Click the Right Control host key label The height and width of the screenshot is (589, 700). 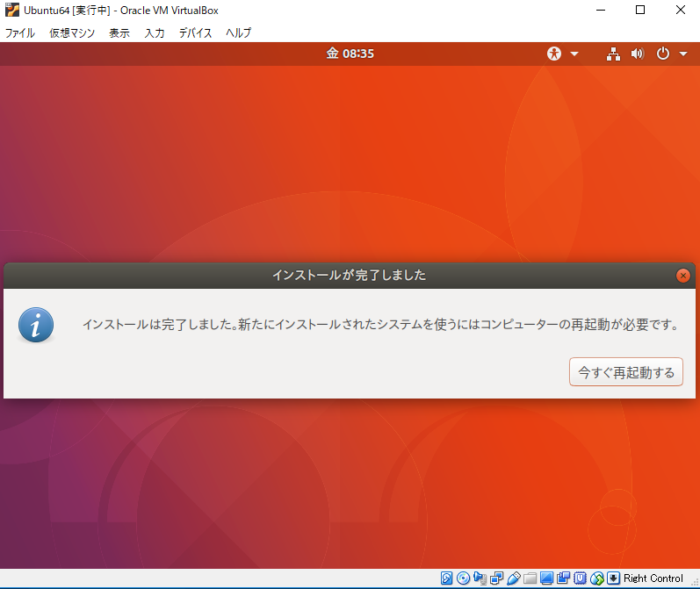653,578
